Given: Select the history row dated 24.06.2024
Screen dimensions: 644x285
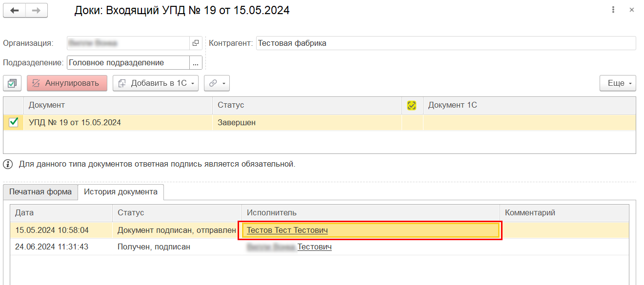Looking at the screenshot, I should tap(52, 247).
